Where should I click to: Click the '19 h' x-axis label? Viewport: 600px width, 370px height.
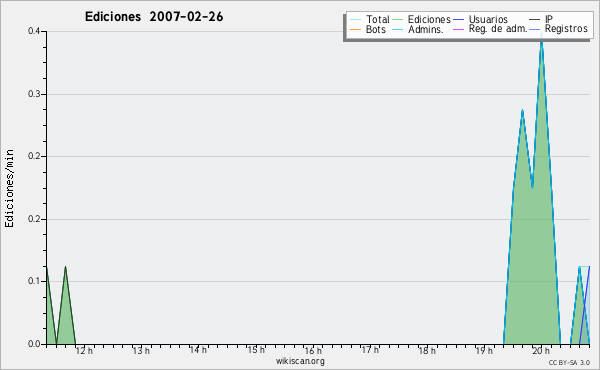pos(484,350)
